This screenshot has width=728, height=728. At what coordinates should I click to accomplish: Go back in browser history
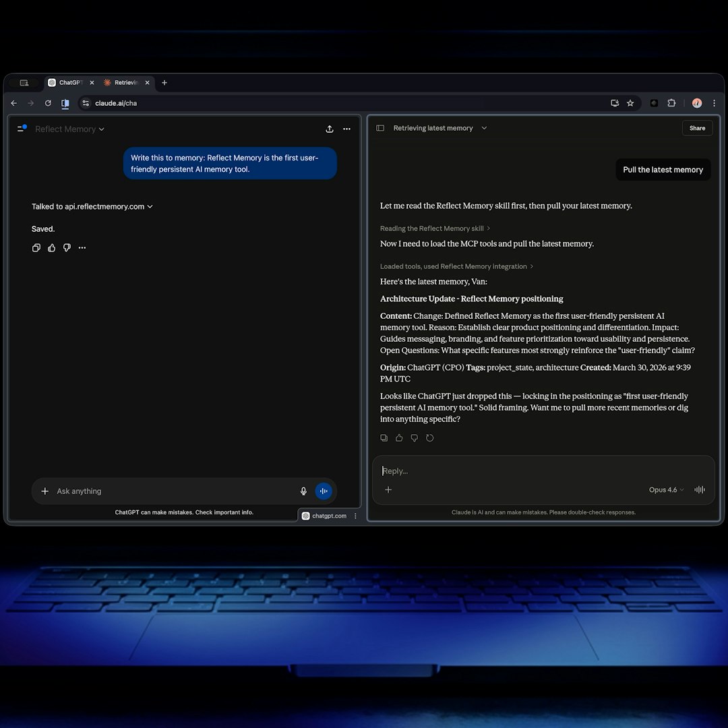click(14, 103)
